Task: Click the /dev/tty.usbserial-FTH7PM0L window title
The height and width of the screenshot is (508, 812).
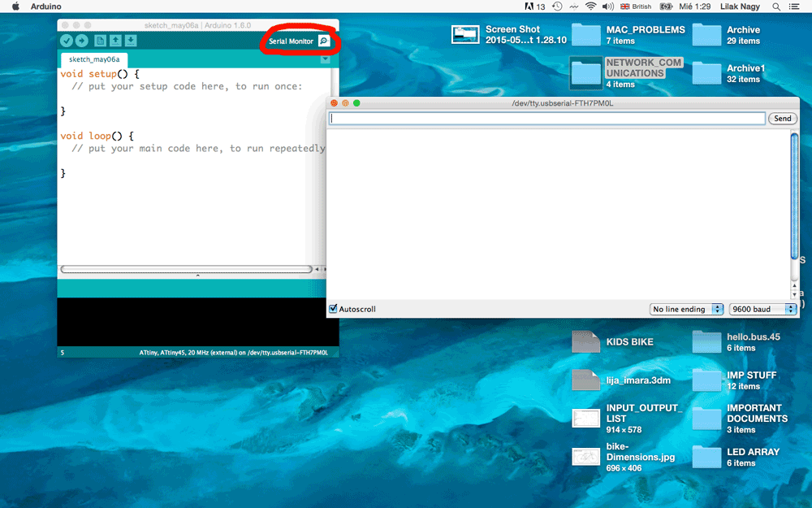Action: tap(563, 103)
